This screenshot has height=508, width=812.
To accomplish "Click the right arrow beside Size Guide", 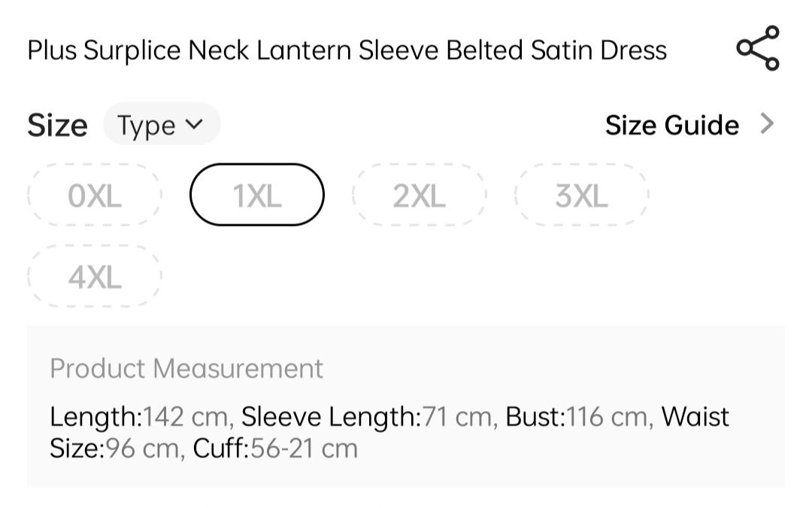I will tap(767, 123).
